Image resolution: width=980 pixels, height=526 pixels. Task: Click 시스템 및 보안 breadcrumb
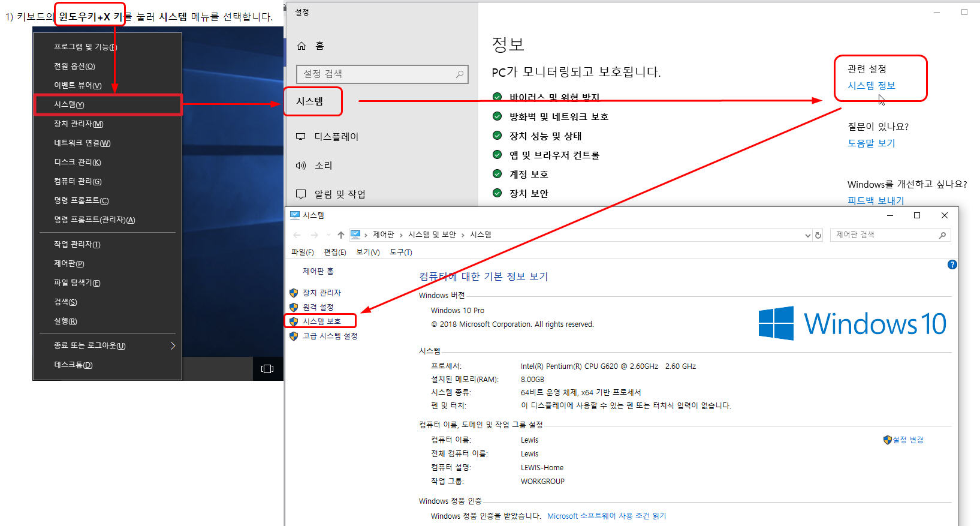432,235
